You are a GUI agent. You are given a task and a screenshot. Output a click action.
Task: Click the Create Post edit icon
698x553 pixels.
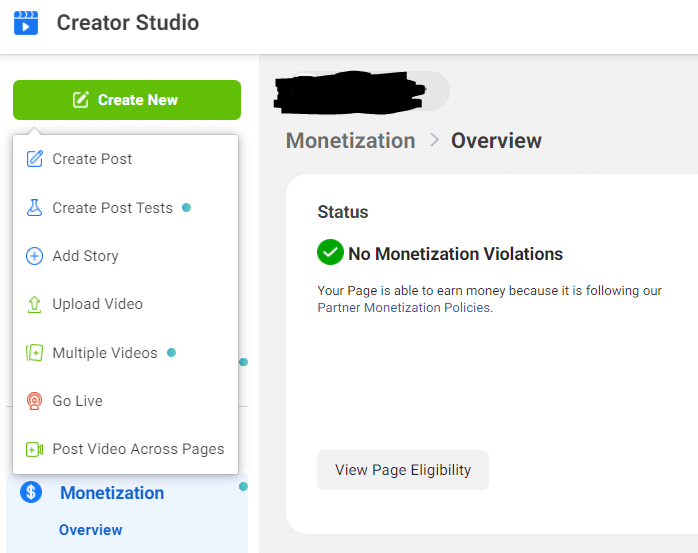tap(34, 159)
